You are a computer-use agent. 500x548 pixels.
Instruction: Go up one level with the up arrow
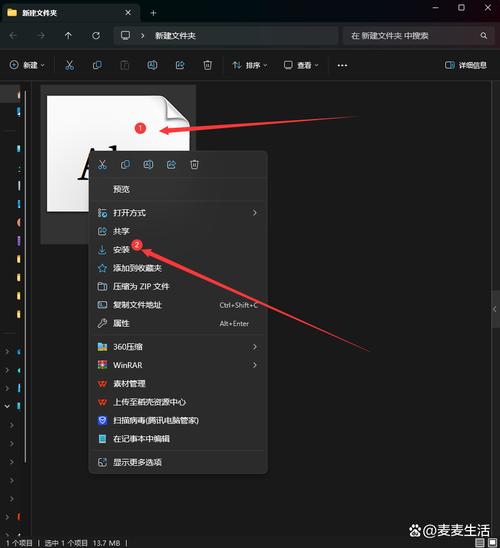coord(68,35)
